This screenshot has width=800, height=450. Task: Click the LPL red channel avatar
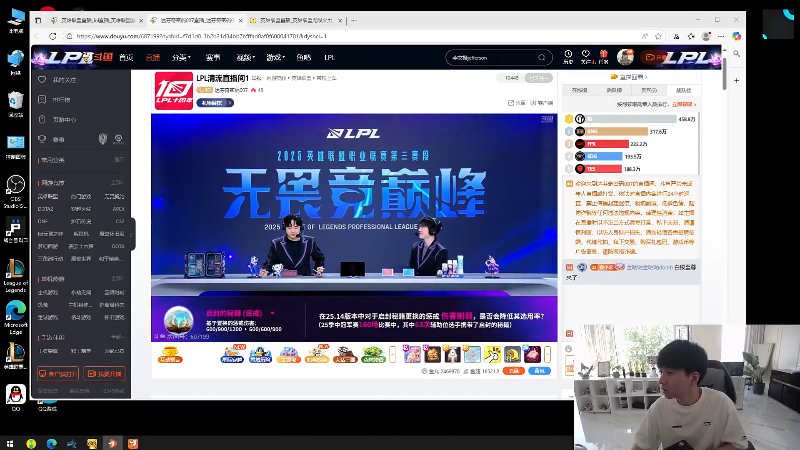[x=173, y=90]
